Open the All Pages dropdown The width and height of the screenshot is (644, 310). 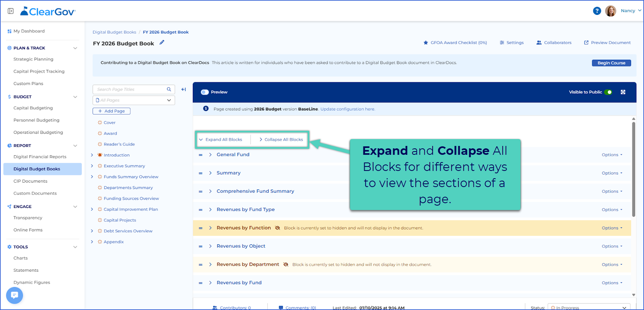134,100
